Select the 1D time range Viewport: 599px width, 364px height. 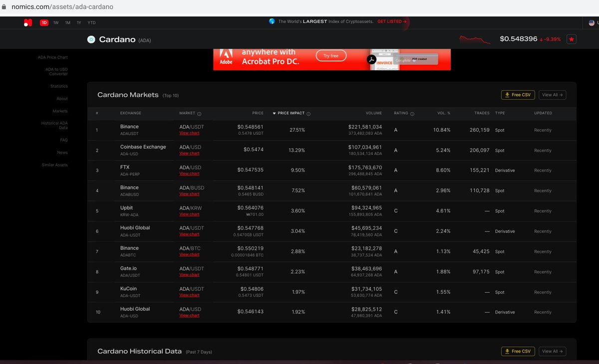(x=44, y=22)
